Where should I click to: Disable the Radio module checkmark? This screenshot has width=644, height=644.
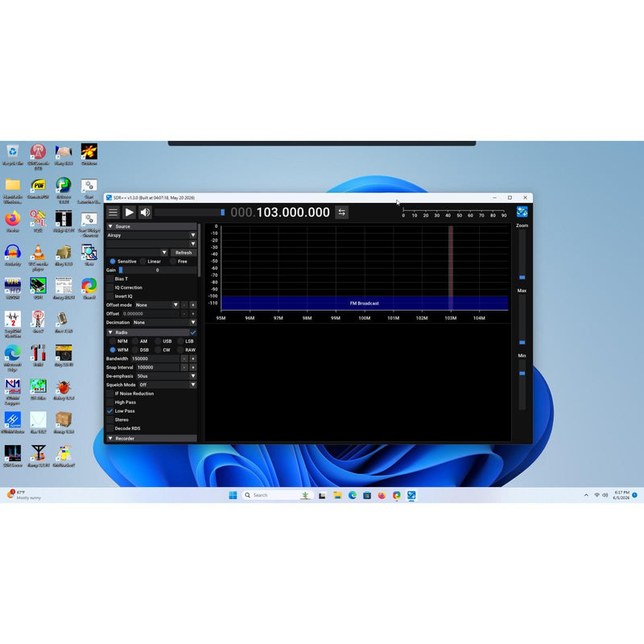point(193,332)
